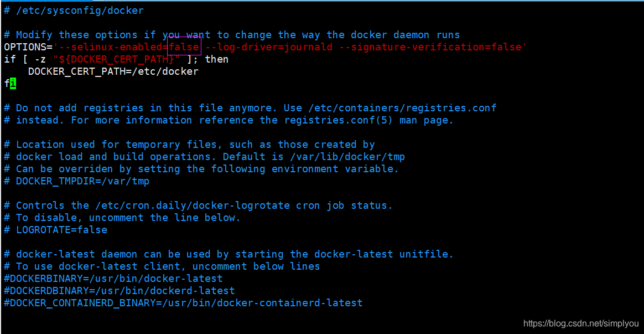Click the 'then' keyword in if statement
Screen dimensions: 644x334
click(216, 59)
